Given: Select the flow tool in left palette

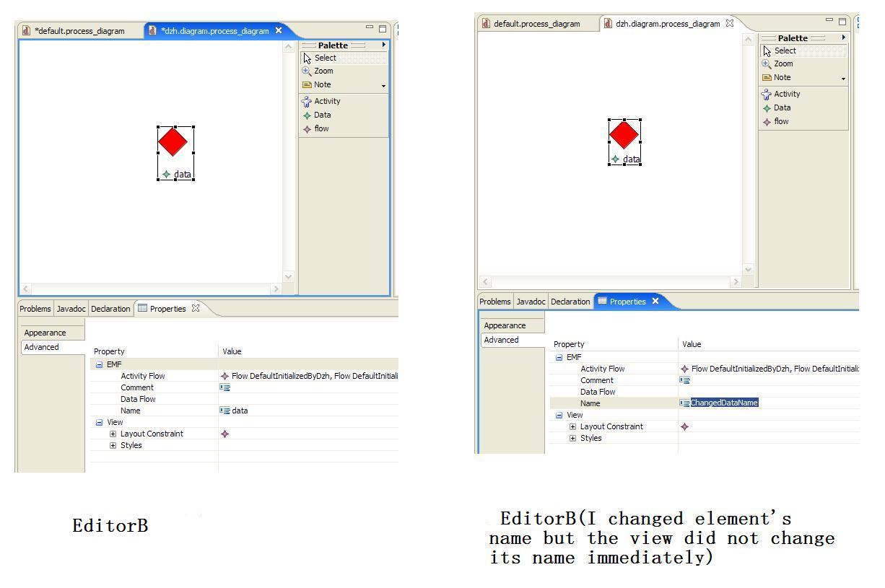Looking at the screenshot, I should 315,128.
